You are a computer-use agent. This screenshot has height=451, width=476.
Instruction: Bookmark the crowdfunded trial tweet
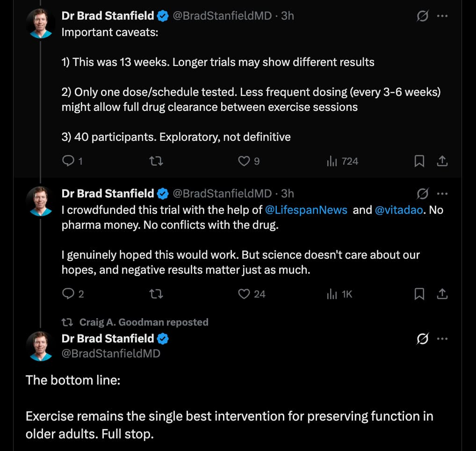[419, 294]
